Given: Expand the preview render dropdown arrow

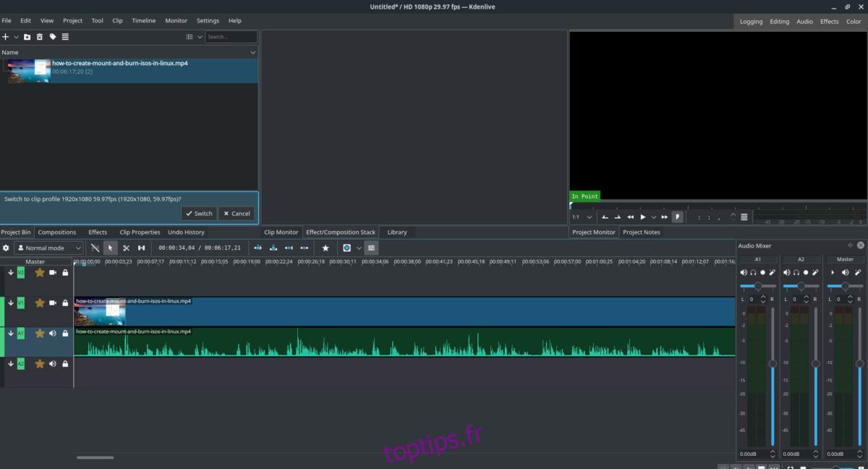Looking at the screenshot, I should 359,248.
